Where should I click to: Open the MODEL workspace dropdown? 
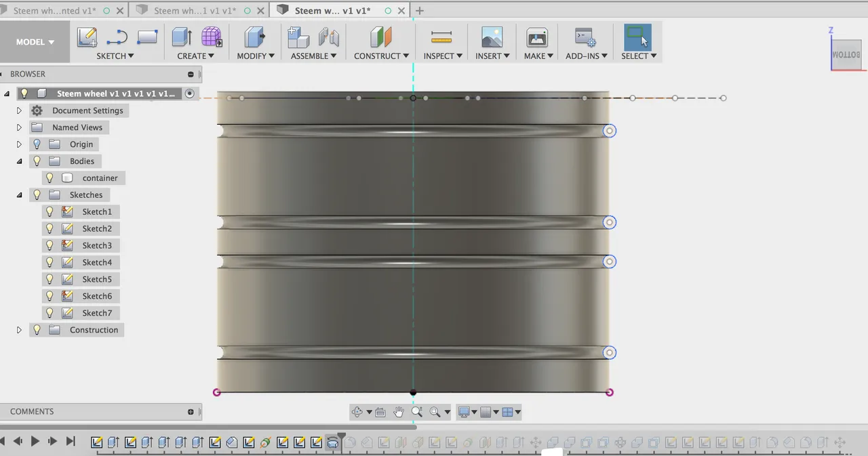click(35, 42)
